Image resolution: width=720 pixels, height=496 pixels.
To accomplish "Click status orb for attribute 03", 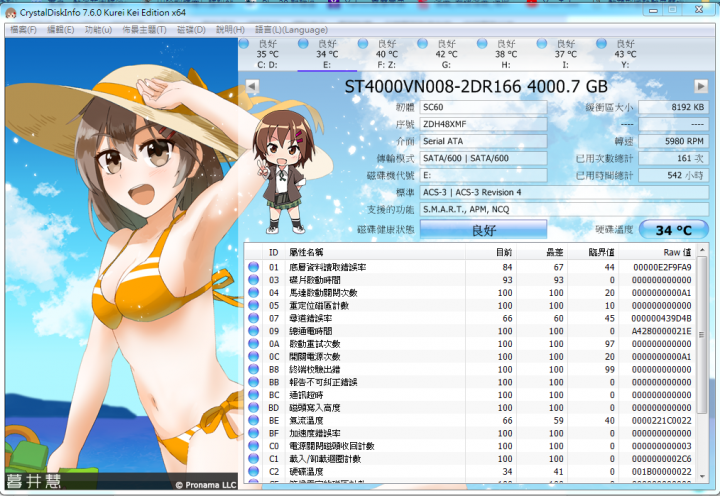I will [253, 280].
